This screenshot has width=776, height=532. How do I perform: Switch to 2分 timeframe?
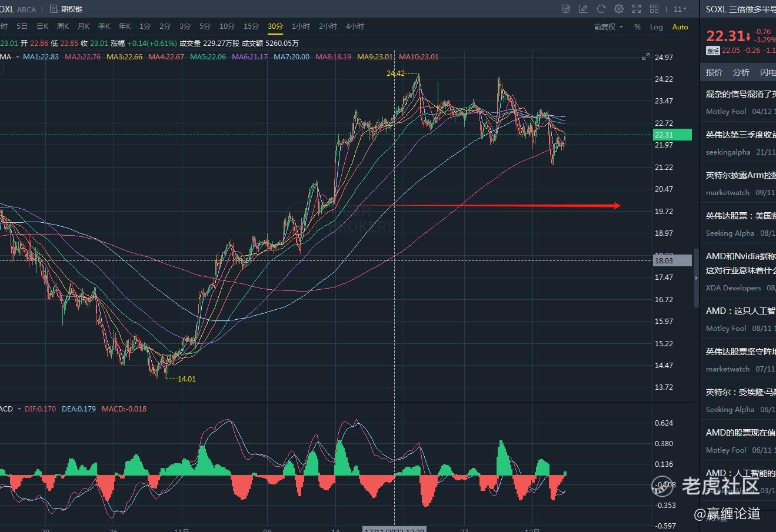pos(165,26)
